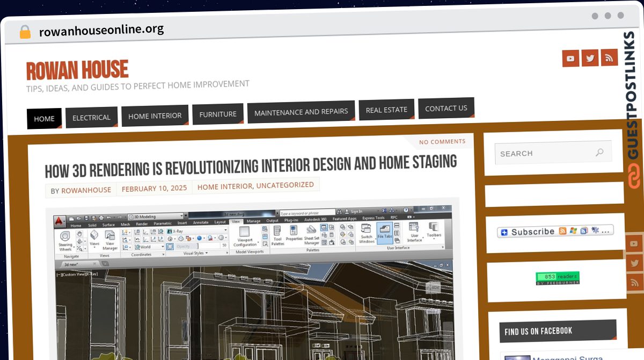644x360 pixels.
Task: Click the magnifier icon in the search box
Action: click(x=599, y=152)
